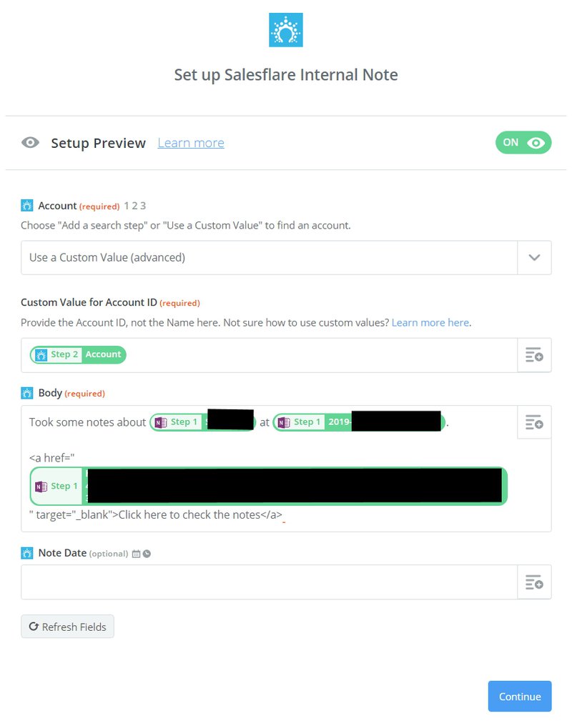
Task: Click the Salesflare logo at the top
Action: click(x=286, y=30)
